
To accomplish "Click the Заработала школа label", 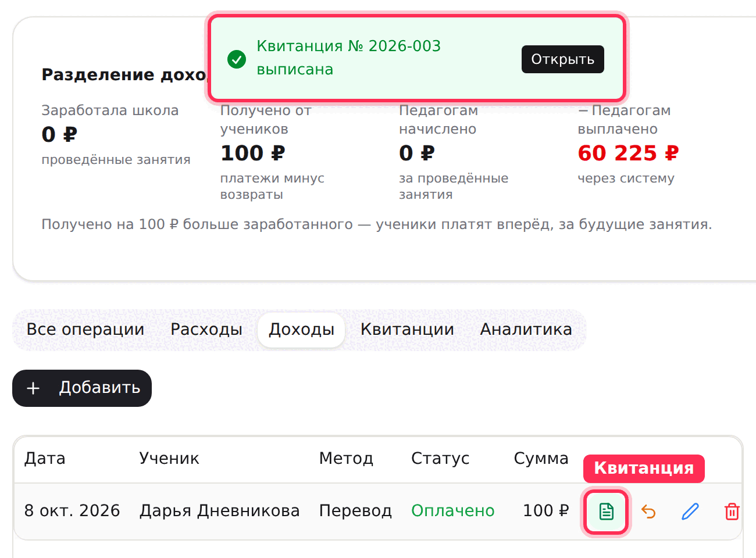I will click(x=110, y=110).
